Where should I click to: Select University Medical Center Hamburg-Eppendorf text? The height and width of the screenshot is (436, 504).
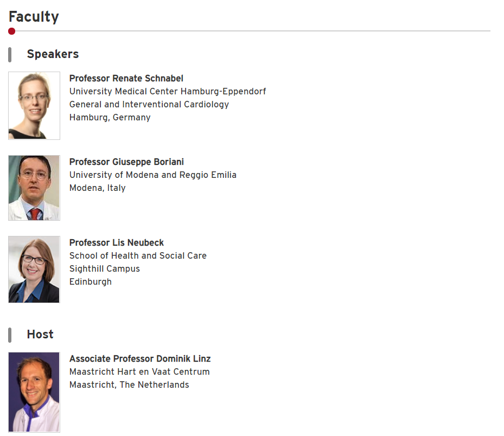[x=168, y=92]
